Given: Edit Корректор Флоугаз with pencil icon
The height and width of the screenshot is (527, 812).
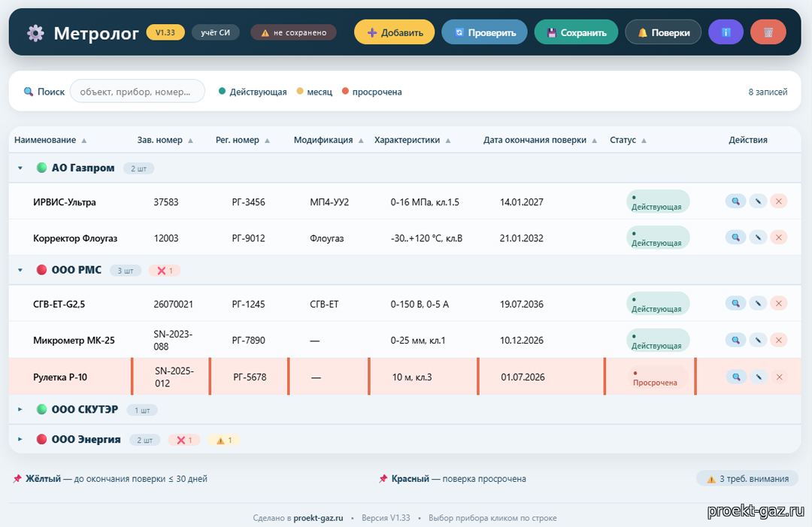Looking at the screenshot, I should [x=758, y=238].
